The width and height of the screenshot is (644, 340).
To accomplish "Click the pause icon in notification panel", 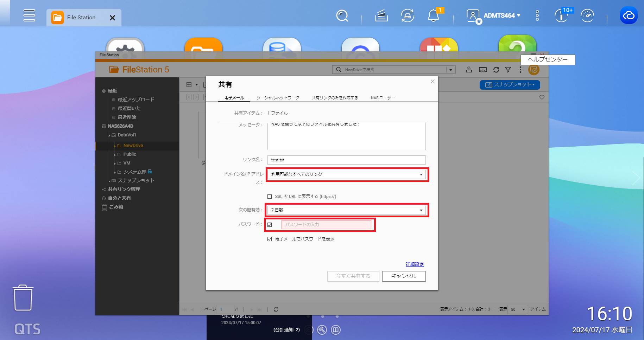I will pos(336,330).
